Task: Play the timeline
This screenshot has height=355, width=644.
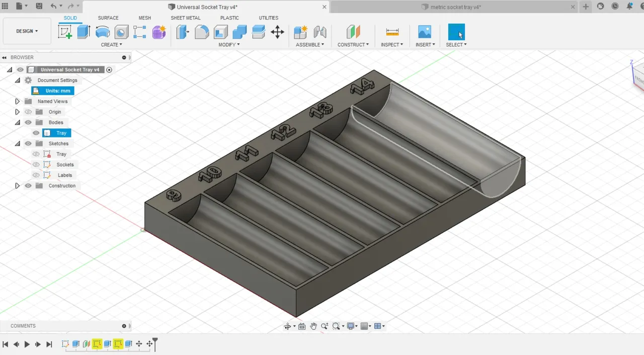Action: coord(27,344)
